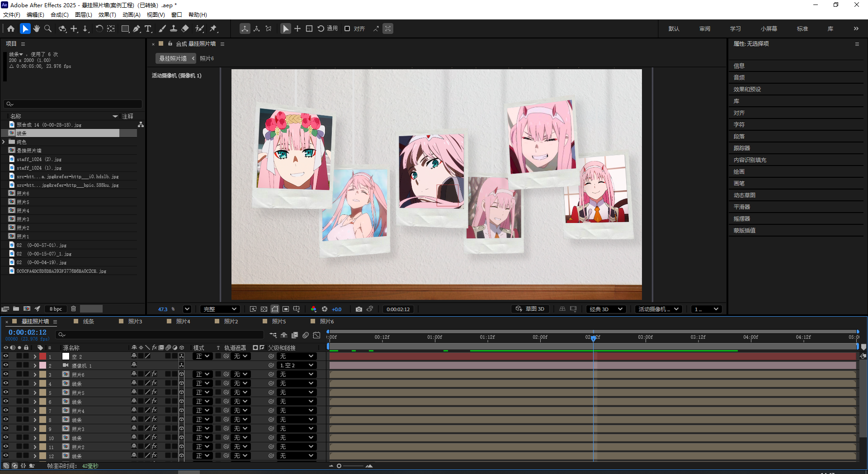Select the Type text tool

pyautogui.click(x=148, y=28)
